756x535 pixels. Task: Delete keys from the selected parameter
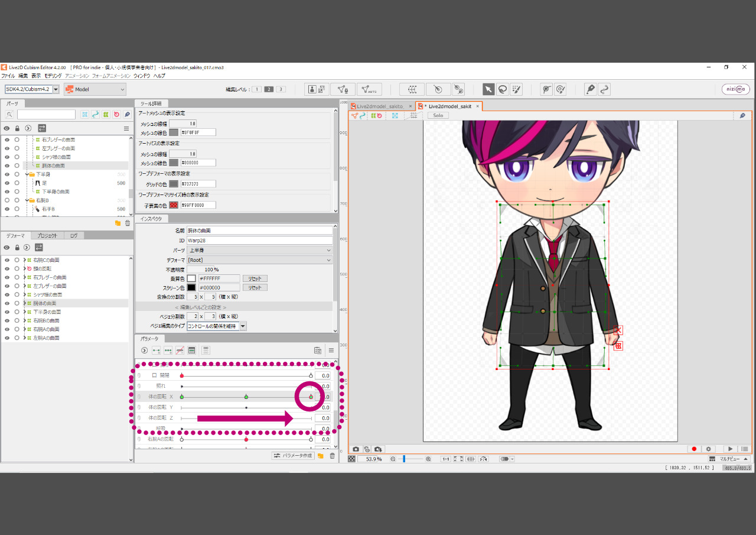(180, 350)
